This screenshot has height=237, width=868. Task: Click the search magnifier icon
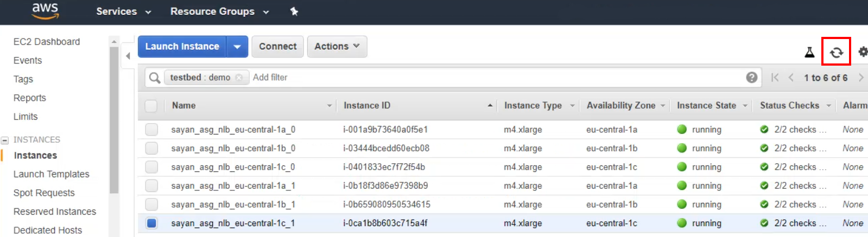(x=155, y=78)
